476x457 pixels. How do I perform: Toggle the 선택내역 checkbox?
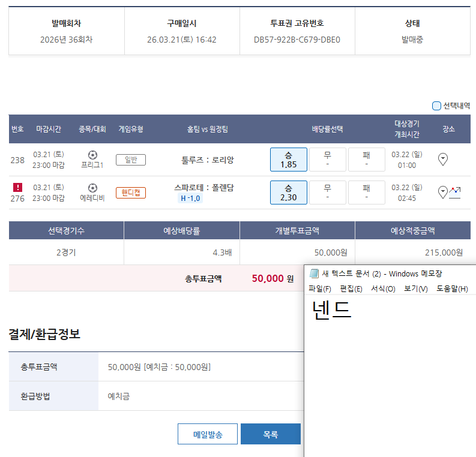[436, 106]
